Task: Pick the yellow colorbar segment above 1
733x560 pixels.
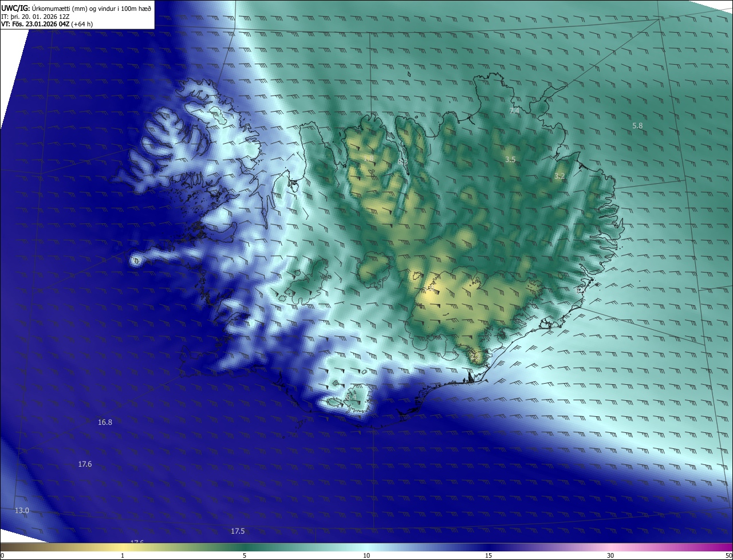Action: pyautogui.click(x=123, y=547)
